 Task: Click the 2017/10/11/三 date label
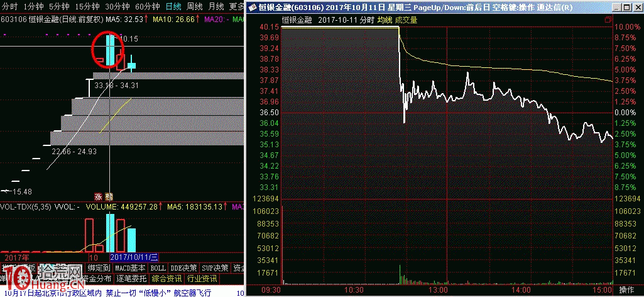pos(134,257)
